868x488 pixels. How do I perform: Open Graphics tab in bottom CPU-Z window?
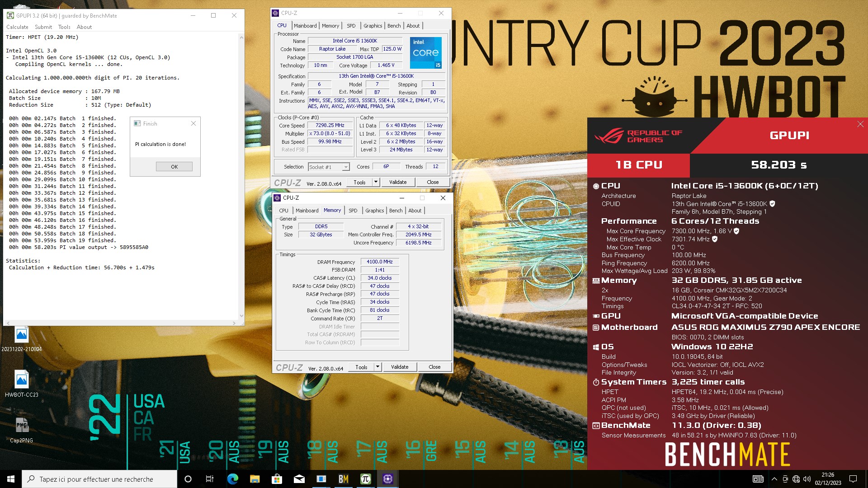tap(375, 211)
